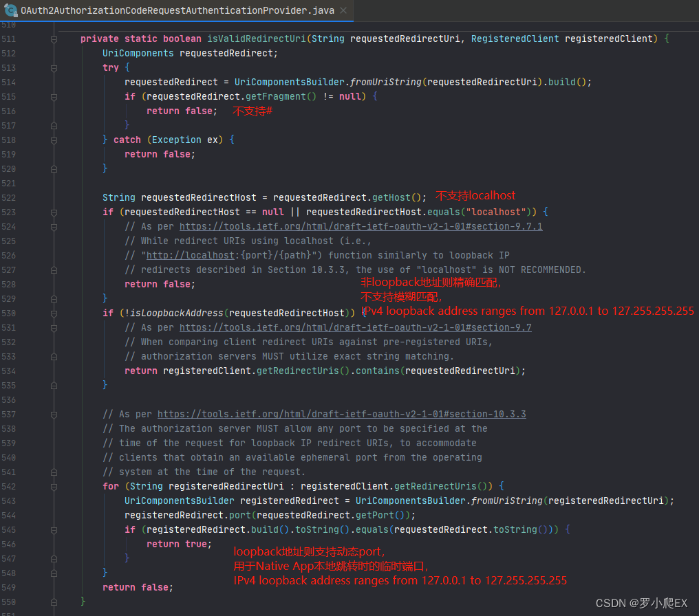Click 'return true;' on line 546

click(x=179, y=544)
